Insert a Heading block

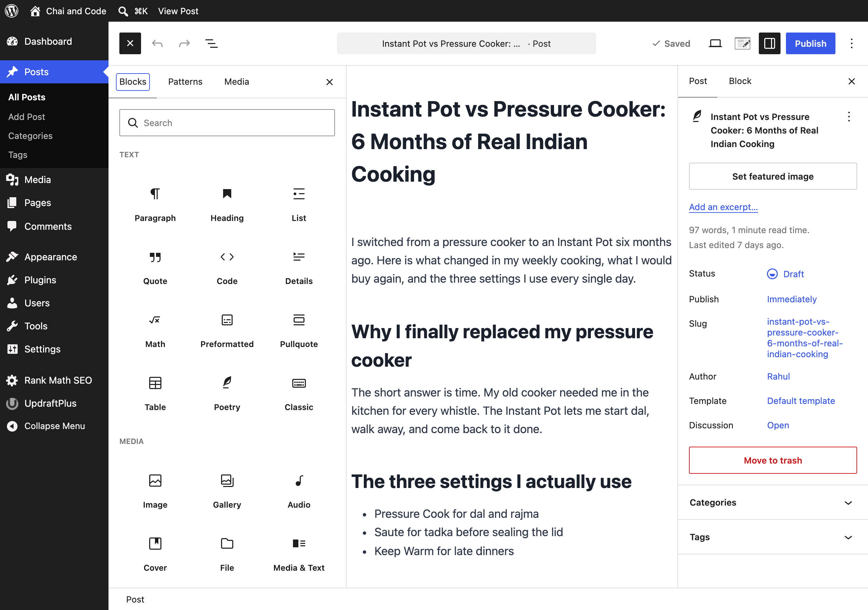(x=227, y=204)
